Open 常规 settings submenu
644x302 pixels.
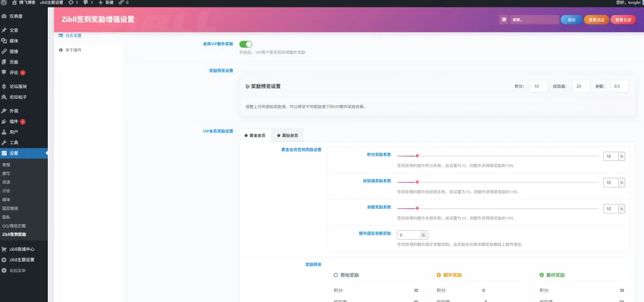(x=6, y=164)
